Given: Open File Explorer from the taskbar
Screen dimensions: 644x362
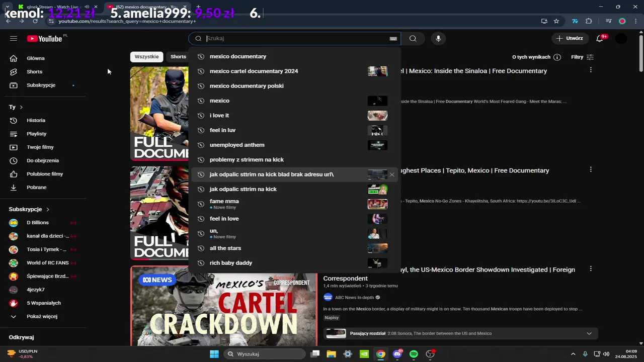Looking at the screenshot, I should pyautogui.click(x=331, y=354).
